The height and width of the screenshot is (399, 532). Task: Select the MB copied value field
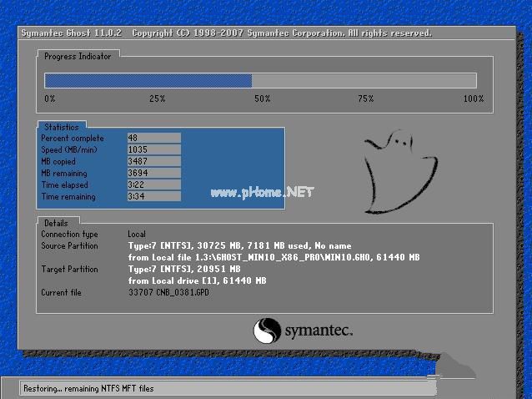click(x=154, y=161)
